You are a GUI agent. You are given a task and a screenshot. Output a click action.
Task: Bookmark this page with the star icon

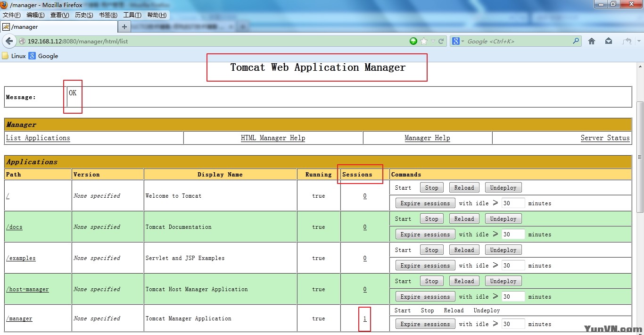pyautogui.click(x=424, y=41)
